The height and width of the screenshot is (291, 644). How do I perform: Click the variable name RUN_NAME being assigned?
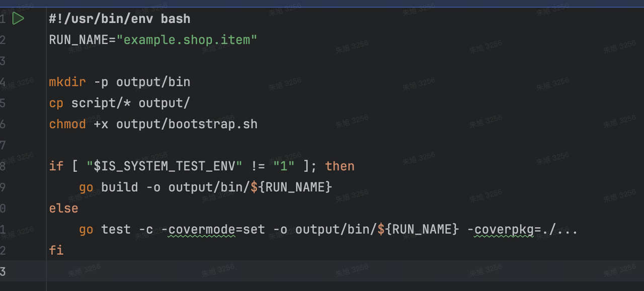(x=78, y=40)
